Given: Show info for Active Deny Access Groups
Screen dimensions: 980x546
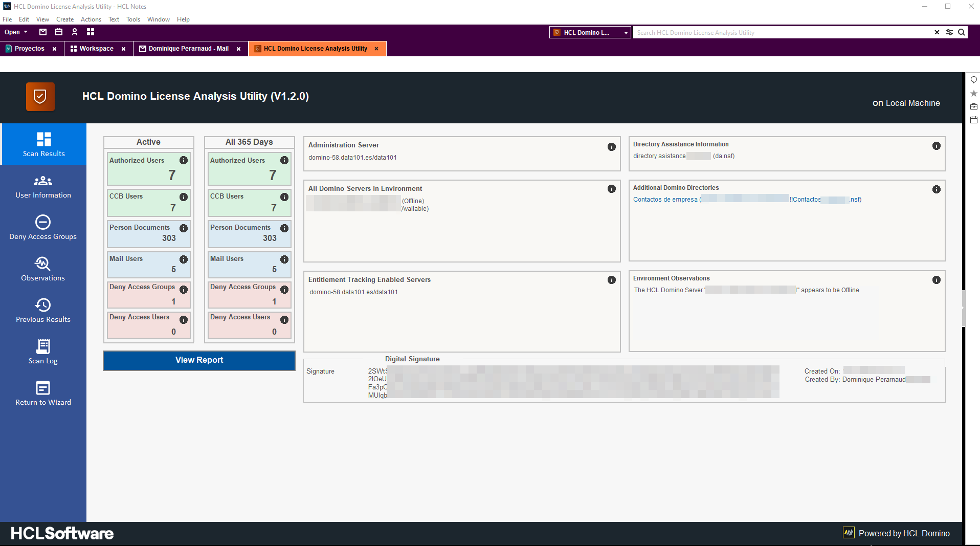Looking at the screenshot, I should tap(184, 290).
